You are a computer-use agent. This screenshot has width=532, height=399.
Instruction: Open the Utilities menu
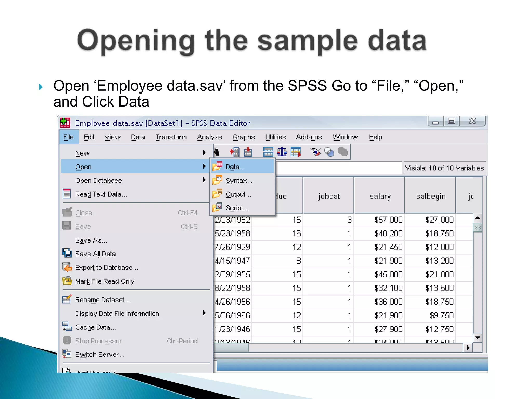[x=275, y=137]
